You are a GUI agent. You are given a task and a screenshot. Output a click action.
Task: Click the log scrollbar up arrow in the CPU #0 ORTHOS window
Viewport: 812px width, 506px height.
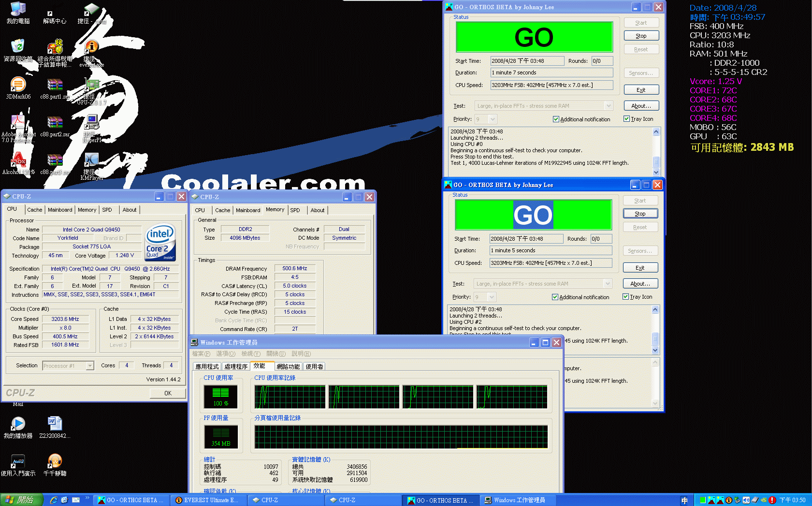point(656,131)
